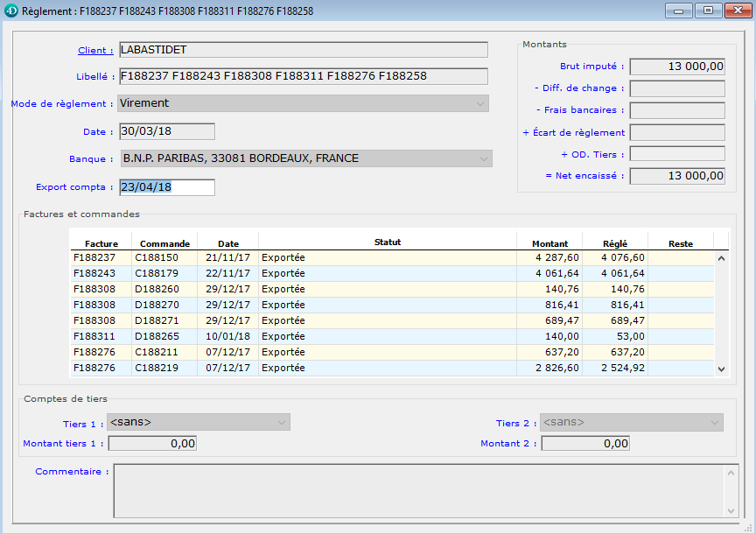The image size is (756, 534).
Task: Select the Statut column header
Action: tap(387, 242)
